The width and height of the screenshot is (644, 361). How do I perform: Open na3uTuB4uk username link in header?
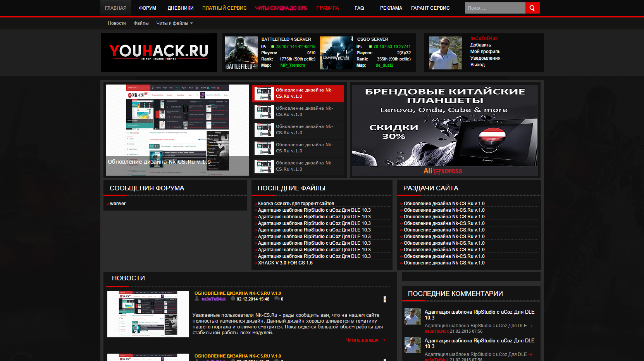[x=484, y=38]
